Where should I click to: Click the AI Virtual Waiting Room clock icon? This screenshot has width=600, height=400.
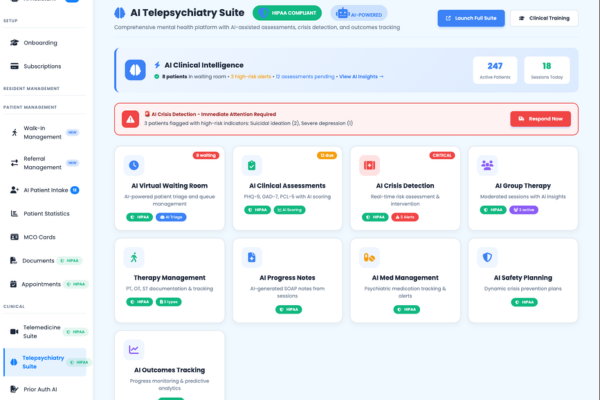(x=133, y=165)
